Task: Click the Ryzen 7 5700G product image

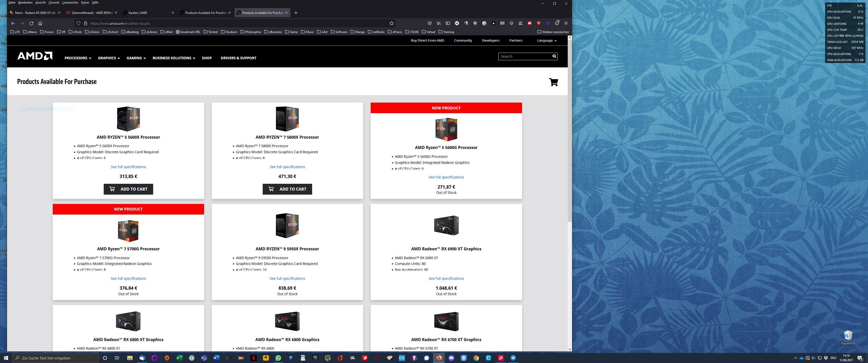Action: (128, 231)
